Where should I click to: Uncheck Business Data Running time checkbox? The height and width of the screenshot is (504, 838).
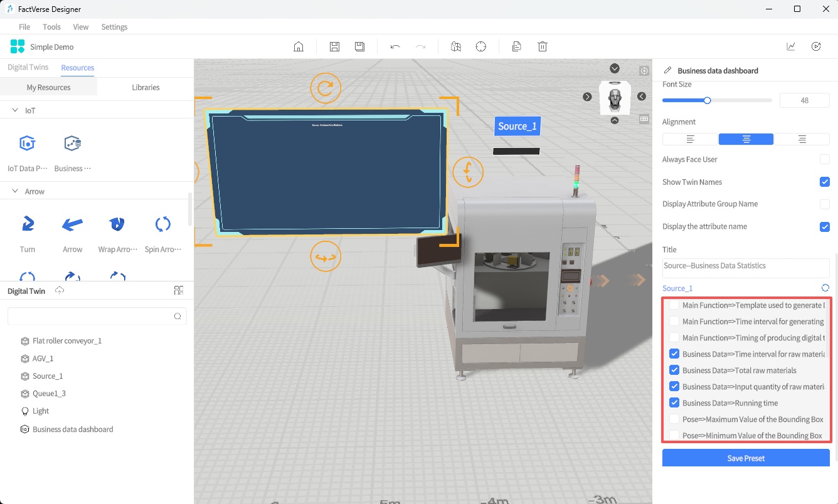click(674, 403)
